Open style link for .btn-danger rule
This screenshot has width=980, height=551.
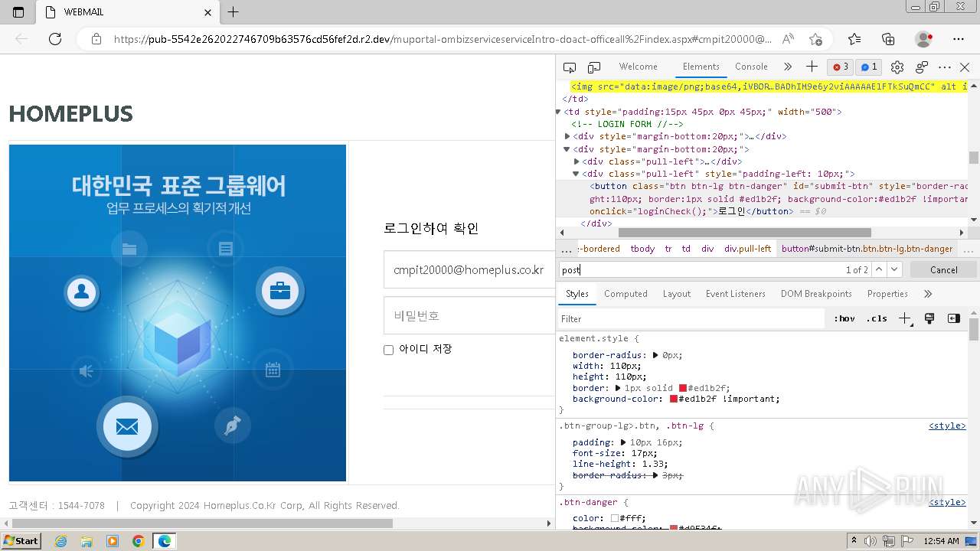click(947, 502)
